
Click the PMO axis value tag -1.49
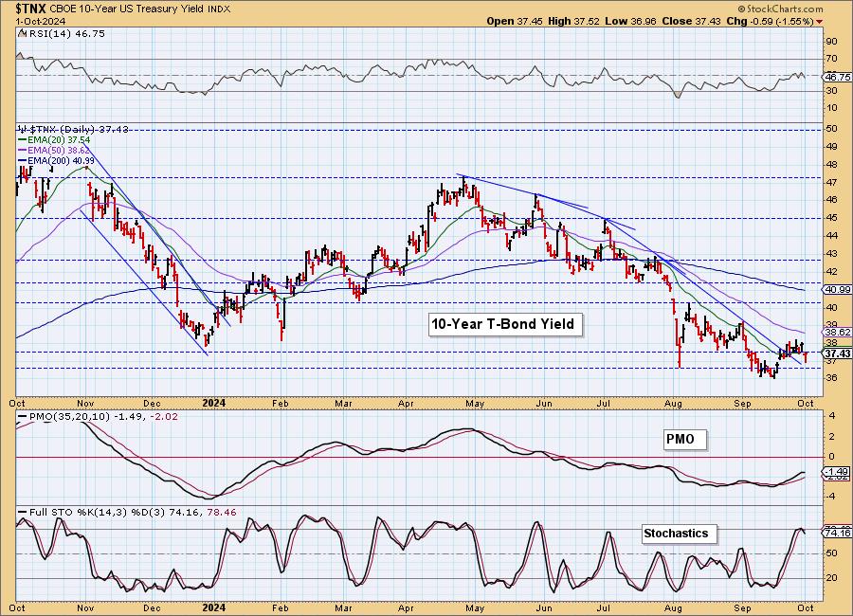tap(838, 471)
